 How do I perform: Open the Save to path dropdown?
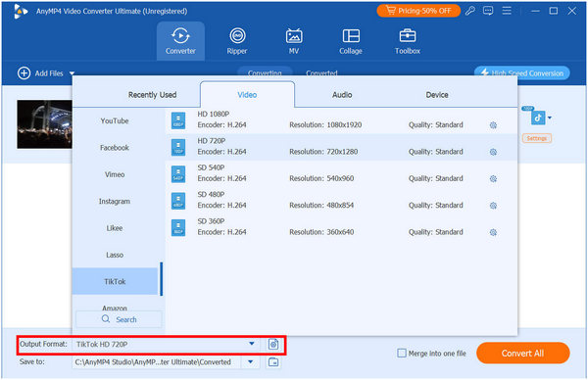[251, 362]
